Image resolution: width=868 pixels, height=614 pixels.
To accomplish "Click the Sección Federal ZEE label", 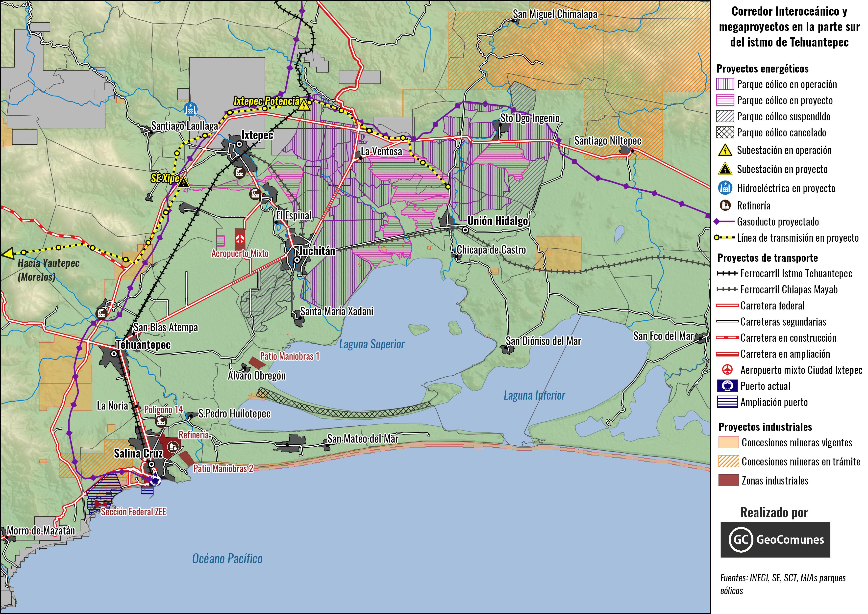I will pyautogui.click(x=133, y=512).
